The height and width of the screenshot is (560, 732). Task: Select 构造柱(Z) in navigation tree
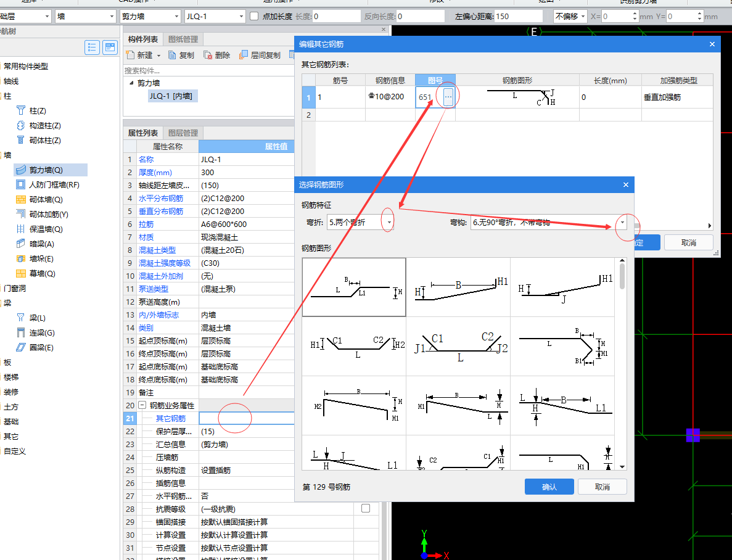tap(45, 126)
